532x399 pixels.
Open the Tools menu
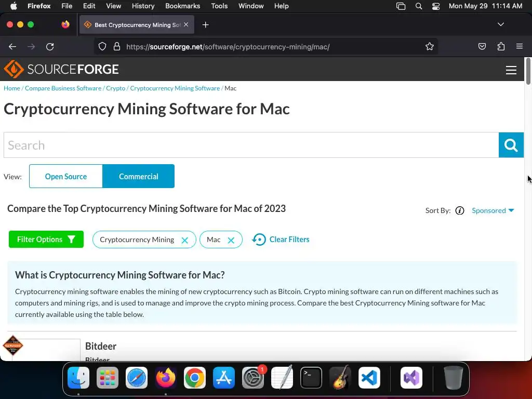coord(219,6)
